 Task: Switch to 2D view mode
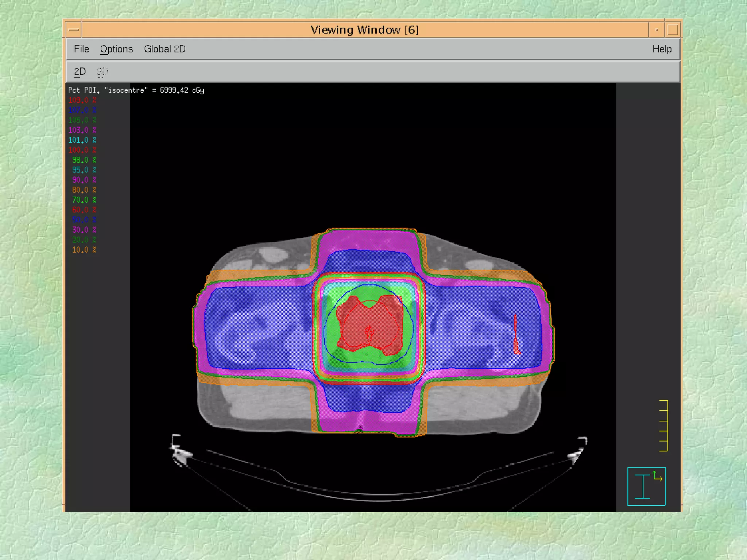pos(80,71)
